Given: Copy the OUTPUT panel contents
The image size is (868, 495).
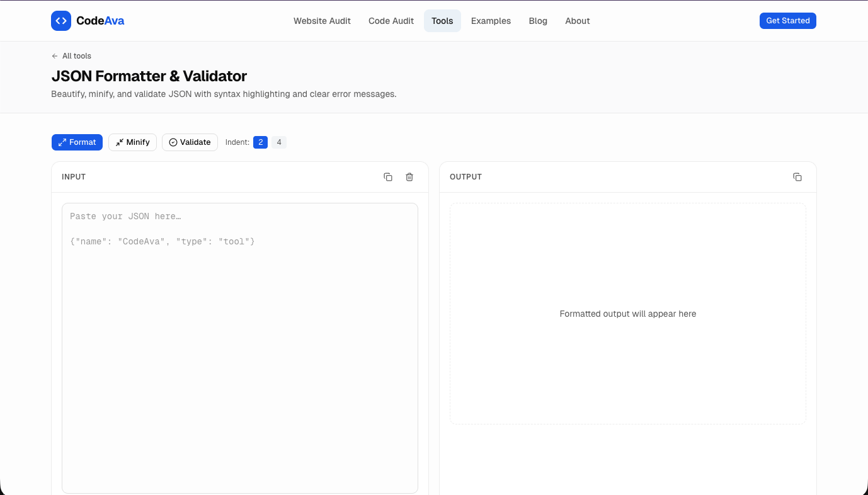Looking at the screenshot, I should coord(797,177).
